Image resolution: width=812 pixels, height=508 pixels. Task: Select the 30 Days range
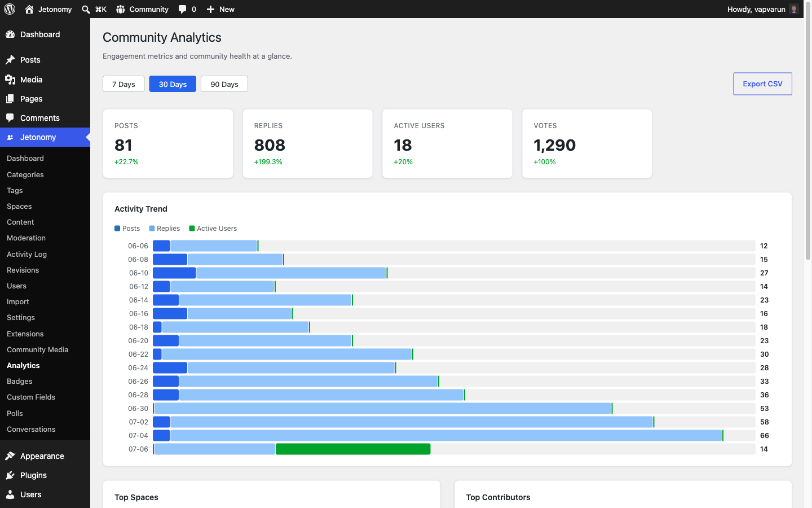pyautogui.click(x=173, y=84)
